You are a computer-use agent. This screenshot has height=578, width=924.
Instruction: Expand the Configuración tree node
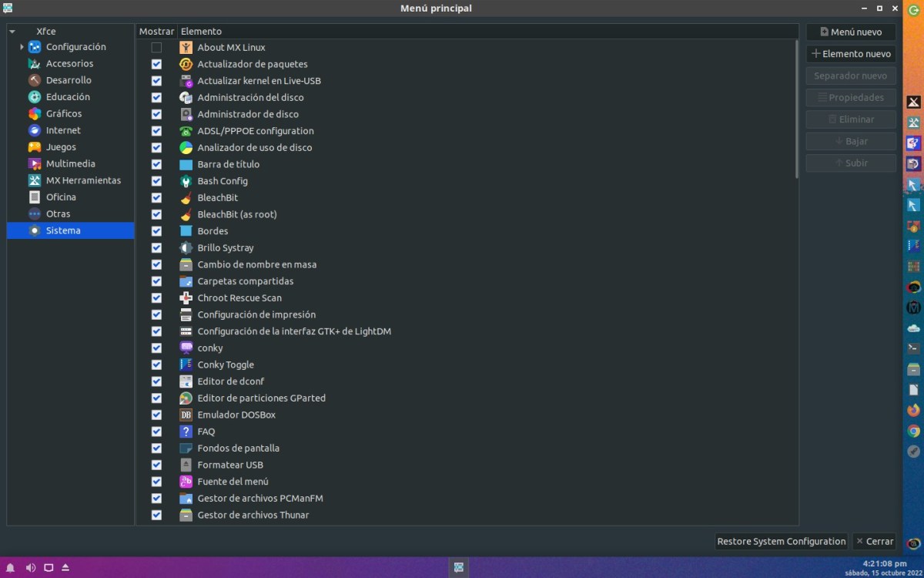coord(22,47)
